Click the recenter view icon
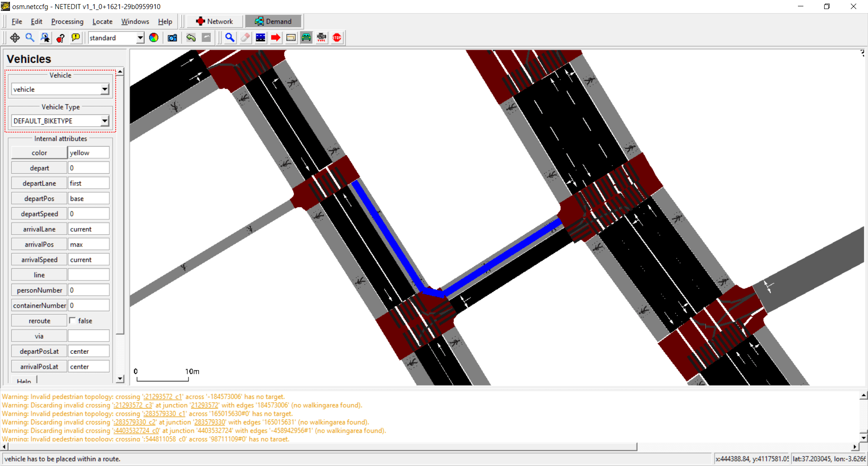Screen dimensions: 868x466 pyautogui.click(x=15, y=38)
